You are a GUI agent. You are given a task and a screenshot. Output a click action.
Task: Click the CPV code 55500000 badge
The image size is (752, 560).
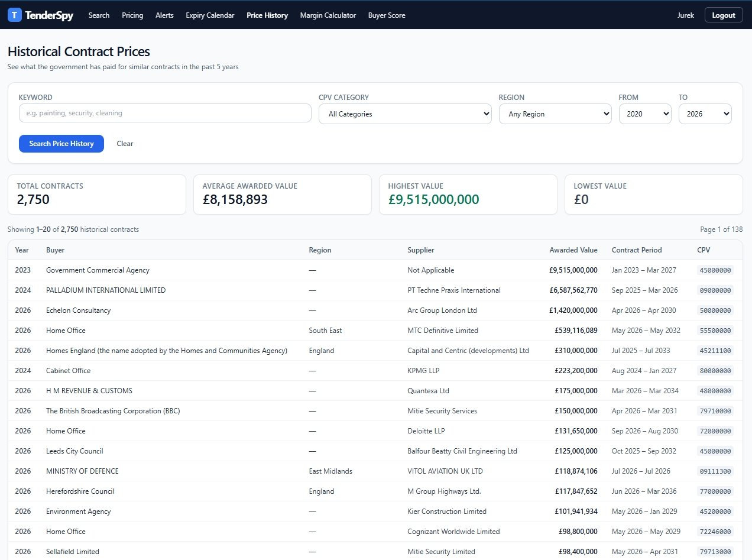(715, 331)
